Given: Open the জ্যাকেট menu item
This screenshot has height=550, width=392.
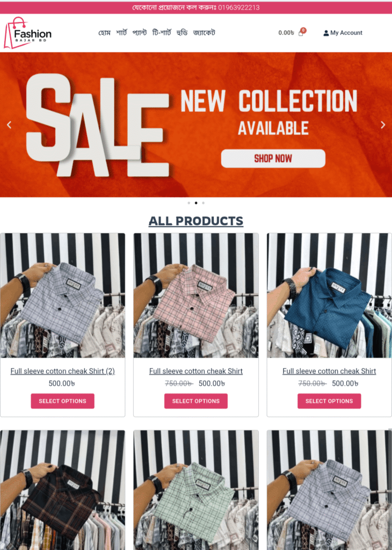Looking at the screenshot, I should (204, 33).
